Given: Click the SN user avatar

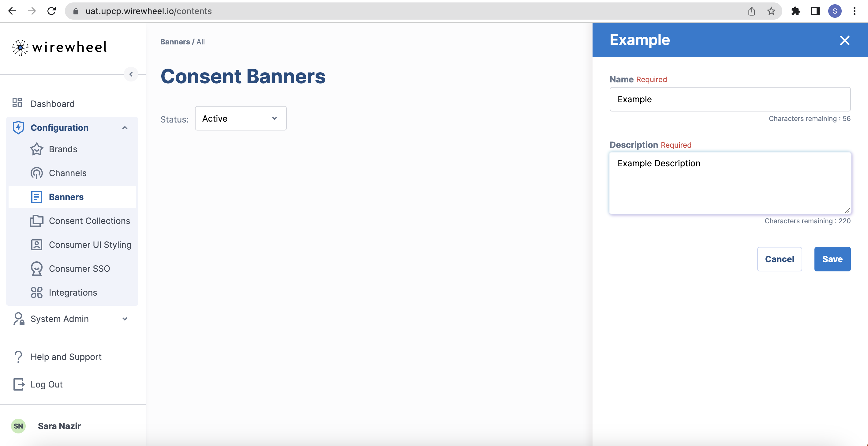Looking at the screenshot, I should pyautogui.click(x=18, y=426).
